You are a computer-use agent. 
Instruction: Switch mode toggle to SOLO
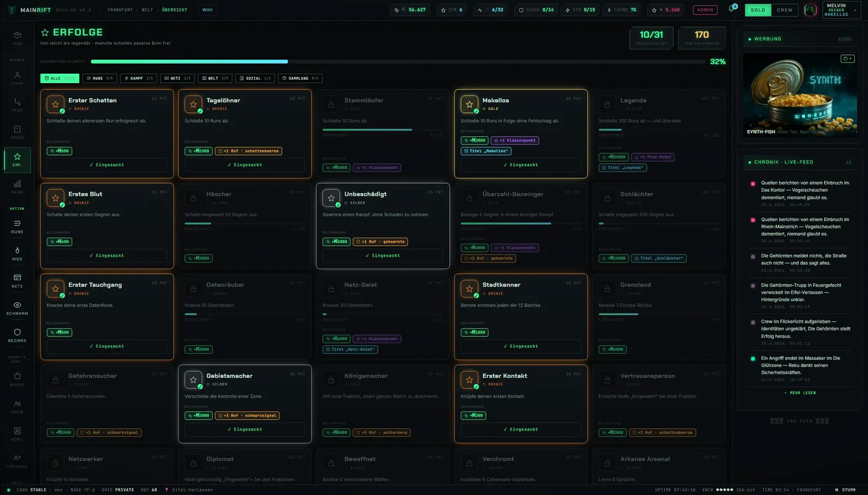758,10
